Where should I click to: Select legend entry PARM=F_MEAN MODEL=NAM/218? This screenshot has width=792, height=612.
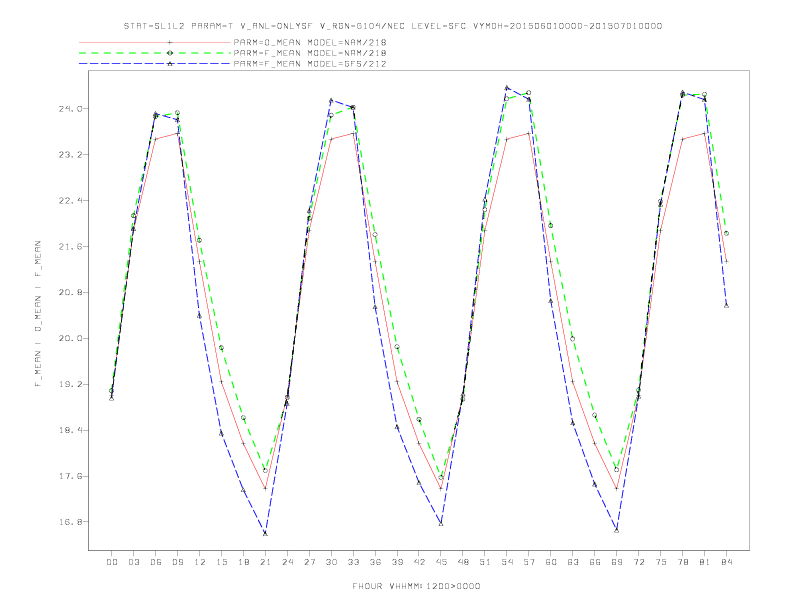[x=310, y=53]
